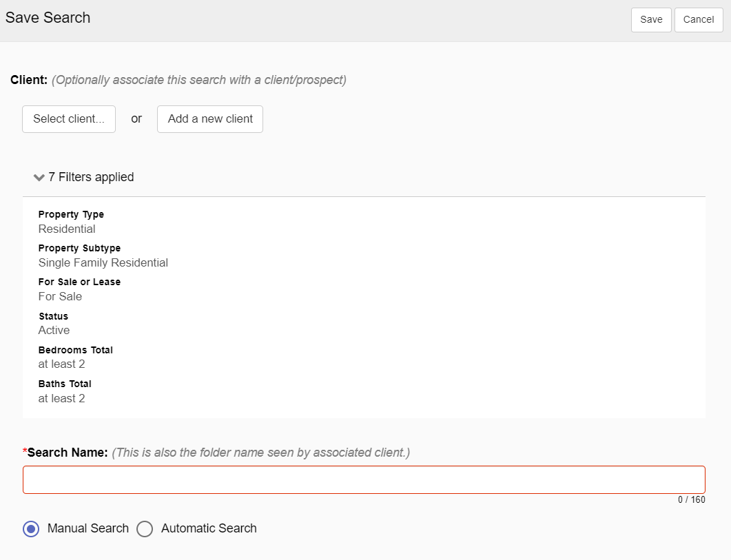Click the Active status filter value
Image resolution: width=731 pixels, height=560 pixels.
click(54, 330)
